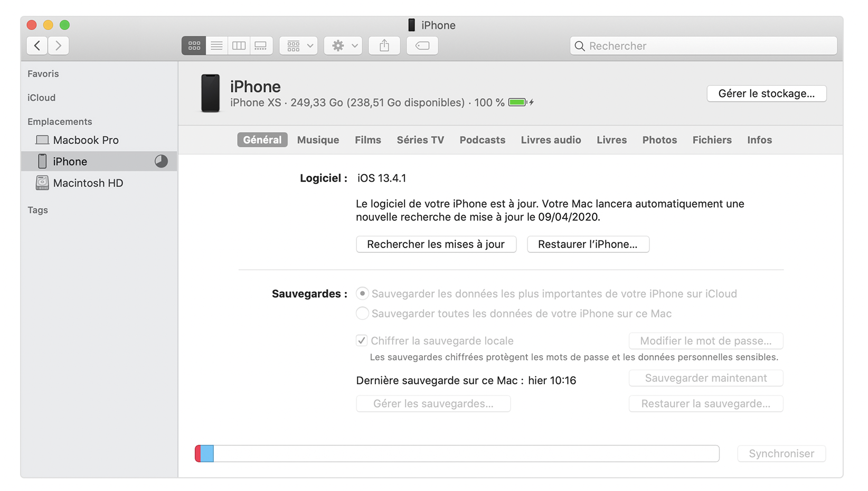Switch Finder to icon grid view
The height and width of the screenshot is (491, 868).
[x=194, y=46]
